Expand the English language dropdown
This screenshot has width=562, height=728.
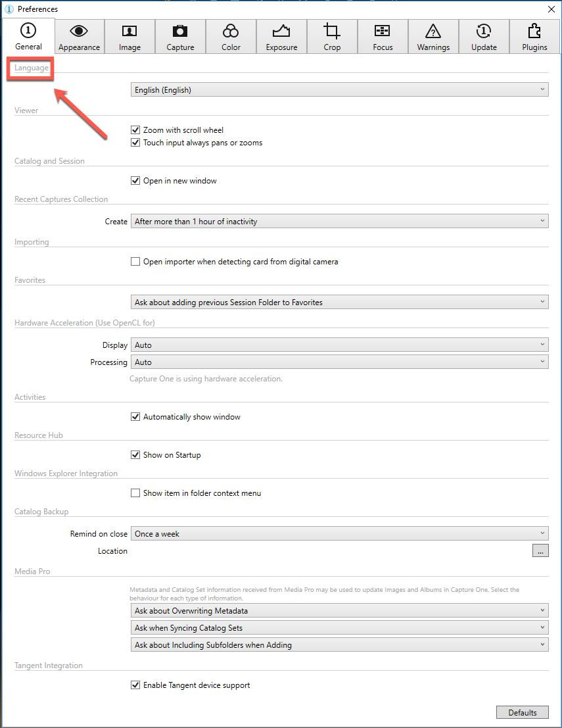(x=339, y=89)
